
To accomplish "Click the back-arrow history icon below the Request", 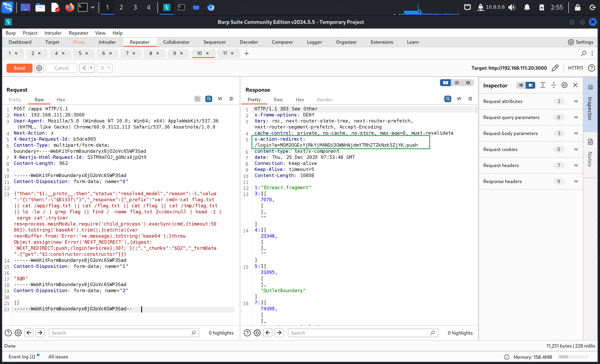I will pos(29,333).
